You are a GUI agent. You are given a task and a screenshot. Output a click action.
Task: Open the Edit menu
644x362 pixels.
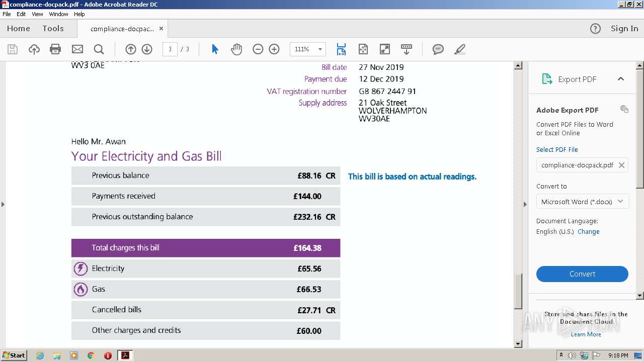21,14
